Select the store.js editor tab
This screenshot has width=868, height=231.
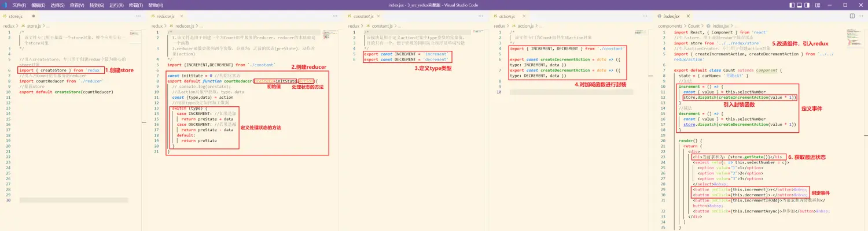[x=14, y=17]
